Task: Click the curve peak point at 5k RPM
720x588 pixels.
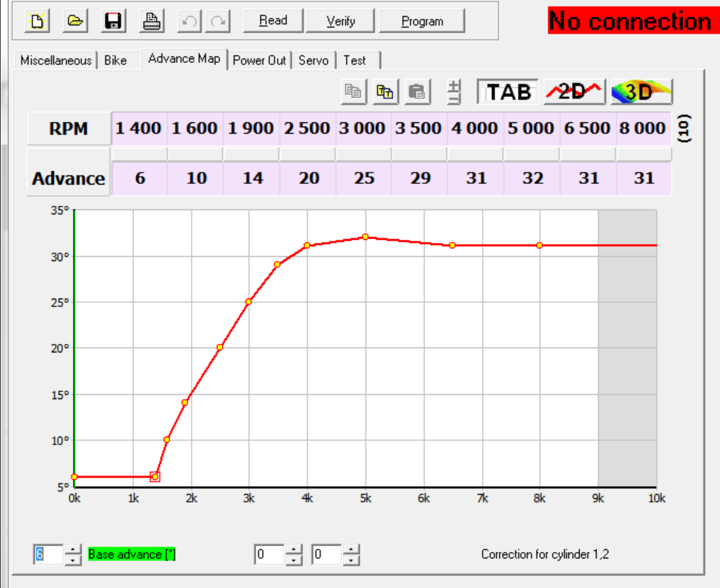Action: 365,237
